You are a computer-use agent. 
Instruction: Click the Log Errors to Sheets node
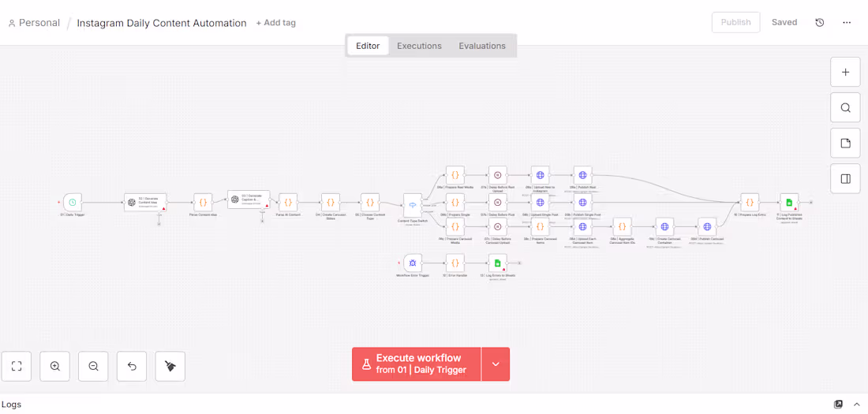[497, 263]
